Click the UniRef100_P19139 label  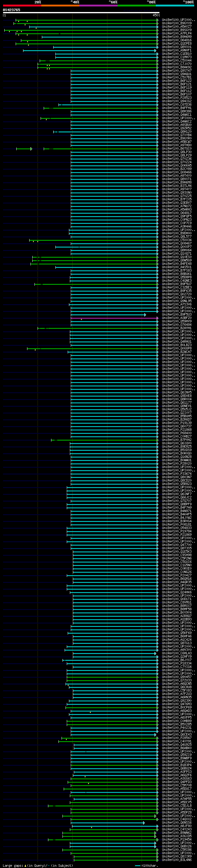point(177,423)
